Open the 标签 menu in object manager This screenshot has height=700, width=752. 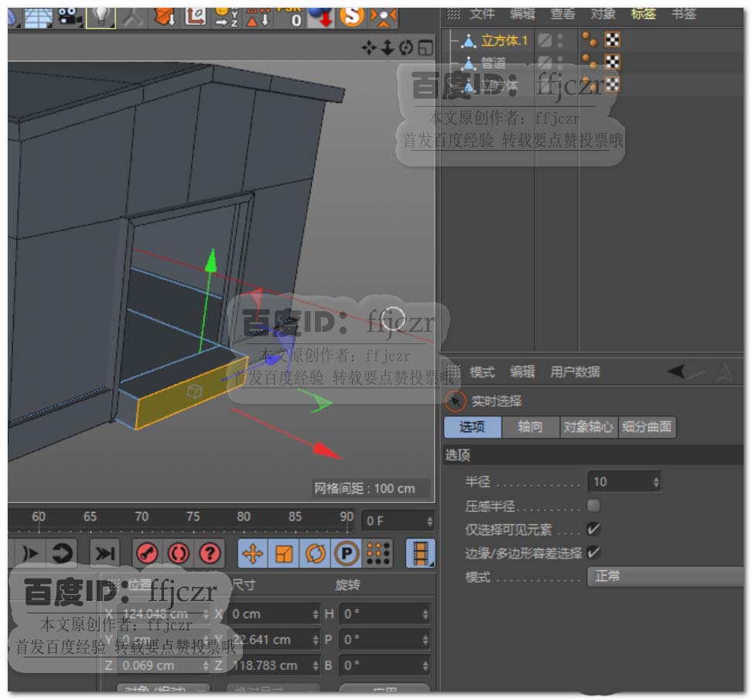point(643,15)
